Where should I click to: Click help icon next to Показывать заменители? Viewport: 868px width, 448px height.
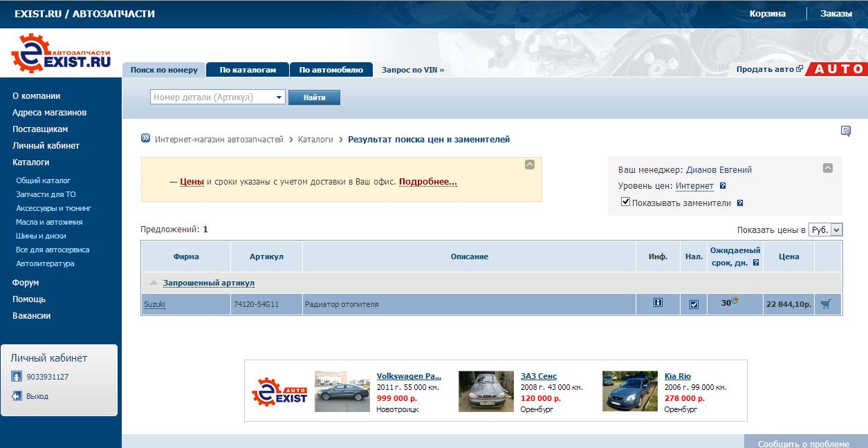(x=739, y=203)
